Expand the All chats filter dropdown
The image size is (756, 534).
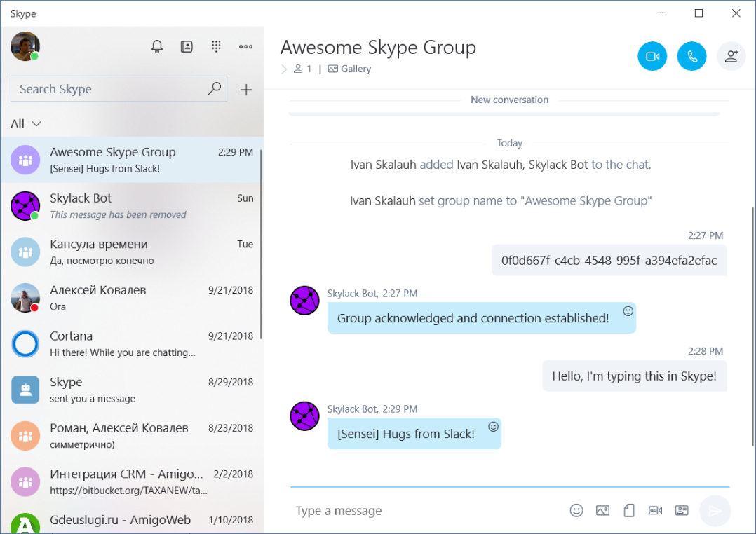(26, 124)
